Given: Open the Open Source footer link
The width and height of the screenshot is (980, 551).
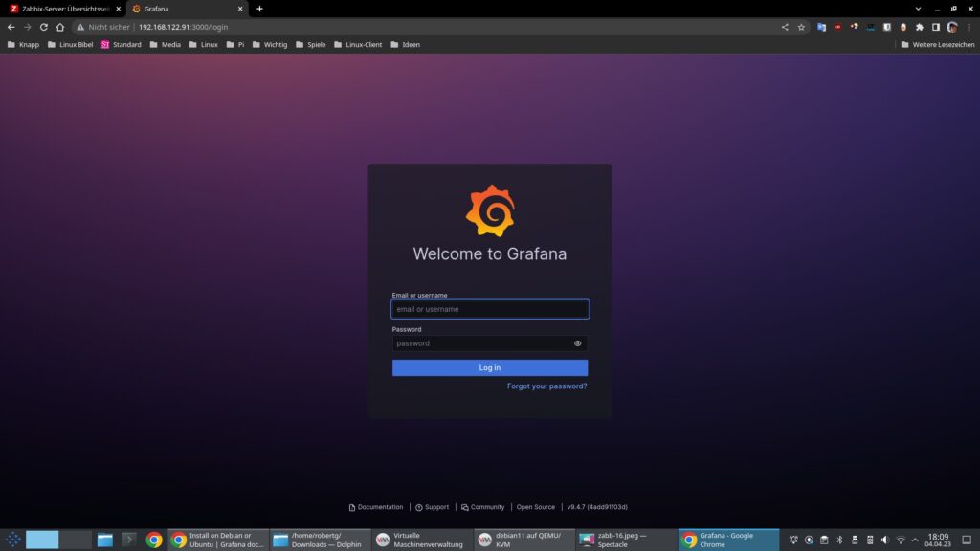Looking at the screenshot, I should [536, 507].
